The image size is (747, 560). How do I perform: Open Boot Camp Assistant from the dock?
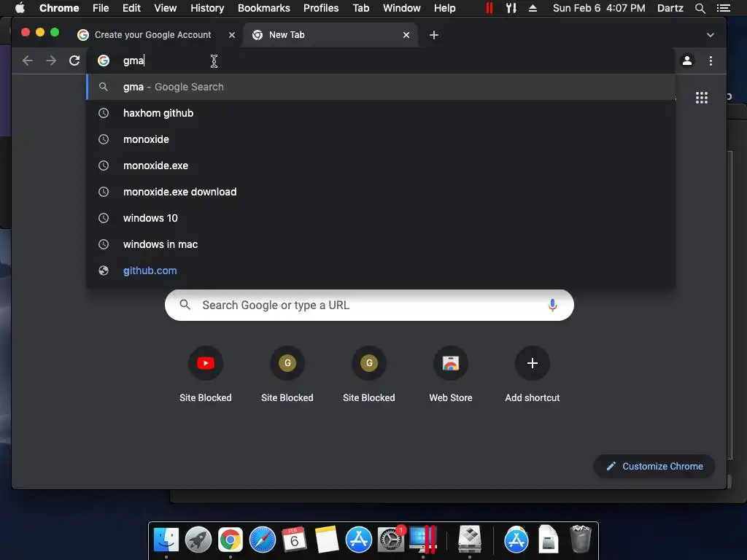[x=469, y=540]
